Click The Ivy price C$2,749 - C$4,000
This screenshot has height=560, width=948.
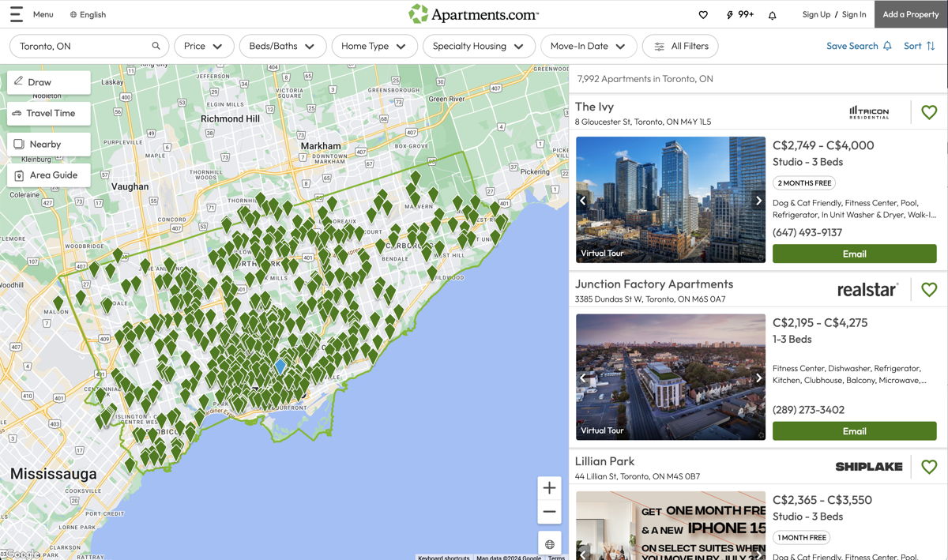tap(823, 145)
